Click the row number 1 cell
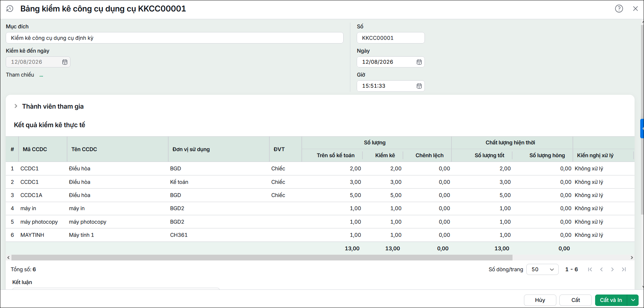Image resolution: width=644 pixels, height=308 pixels. [12, 168]
